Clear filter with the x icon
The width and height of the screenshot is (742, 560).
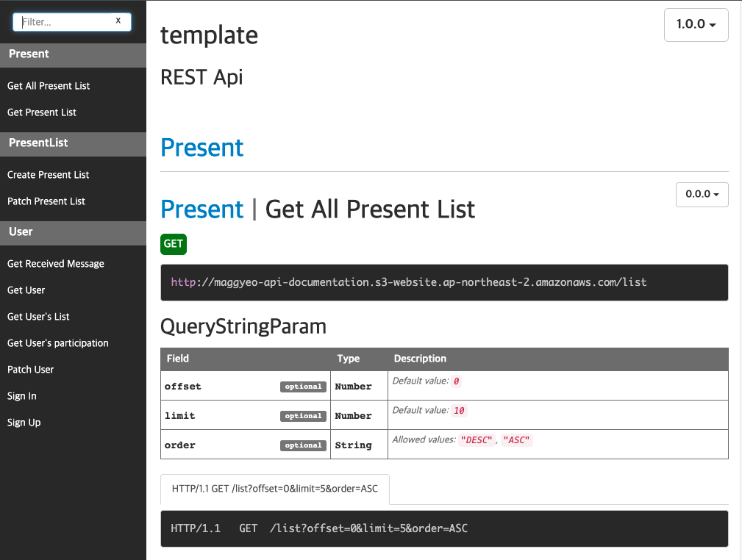tap(118, 21)
